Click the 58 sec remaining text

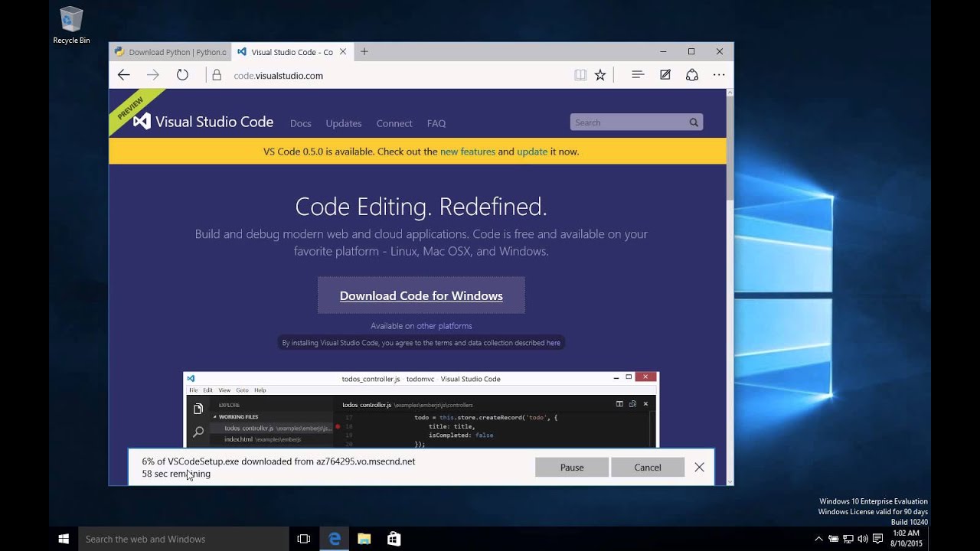(176, 474)
